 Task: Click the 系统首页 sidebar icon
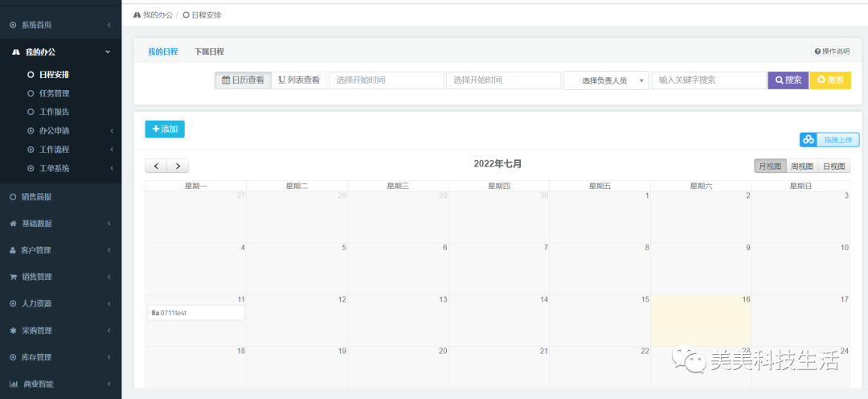point(13,25)
